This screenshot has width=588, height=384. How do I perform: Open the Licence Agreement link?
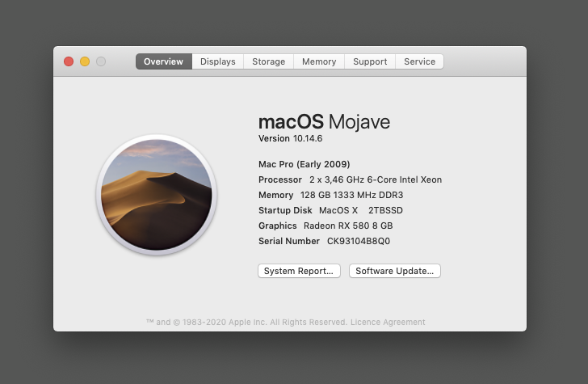pos(388,322)
